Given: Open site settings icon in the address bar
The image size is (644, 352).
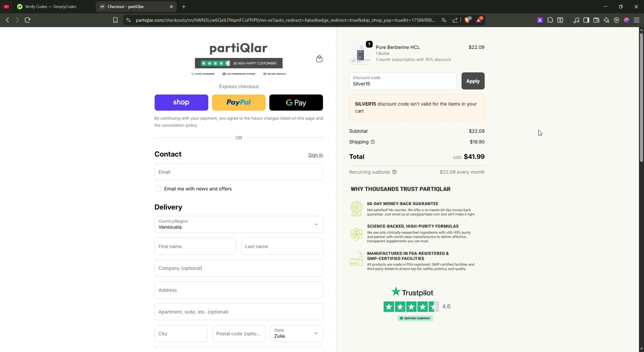Looking at the screenshot, I should point(128,20).
